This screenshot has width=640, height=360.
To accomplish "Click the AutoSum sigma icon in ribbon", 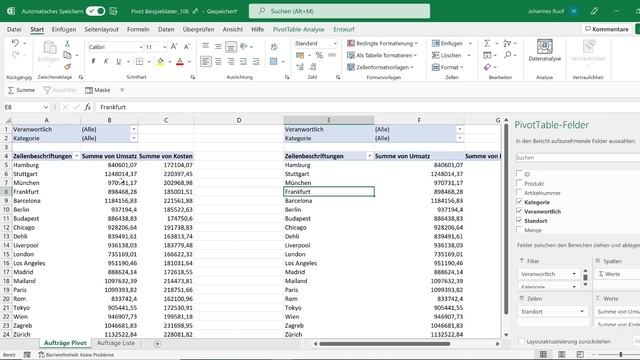I will (x=487, y=43).
